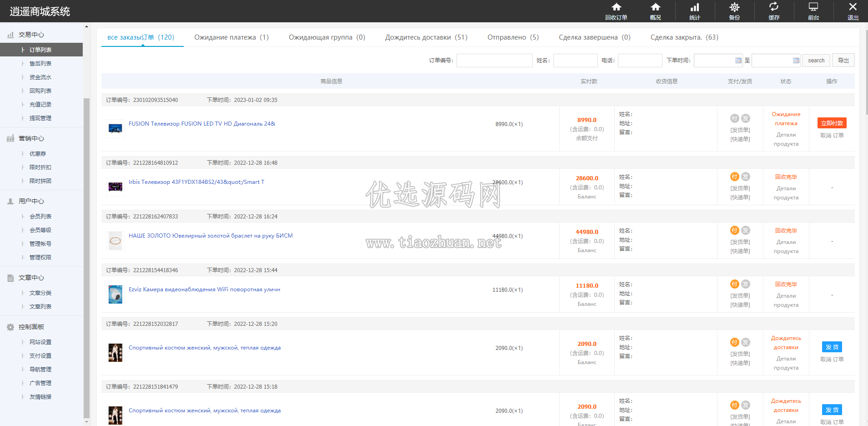
Task: Click the 概况 home icon
Action: click(x=655, y=7)
